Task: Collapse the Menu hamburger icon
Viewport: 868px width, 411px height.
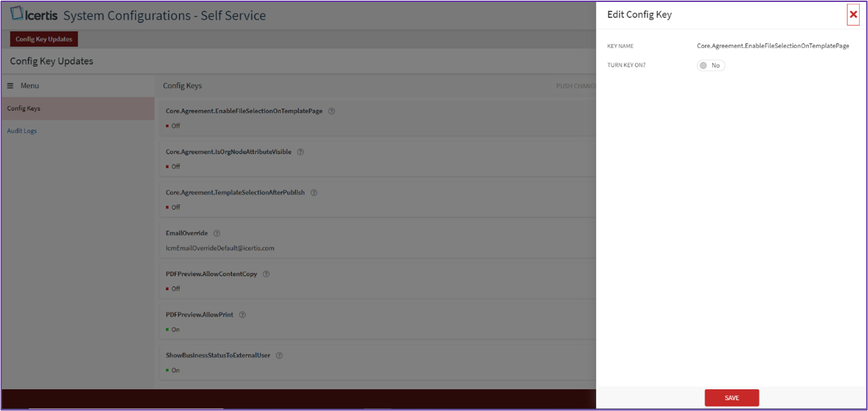Action: point(10,86)
